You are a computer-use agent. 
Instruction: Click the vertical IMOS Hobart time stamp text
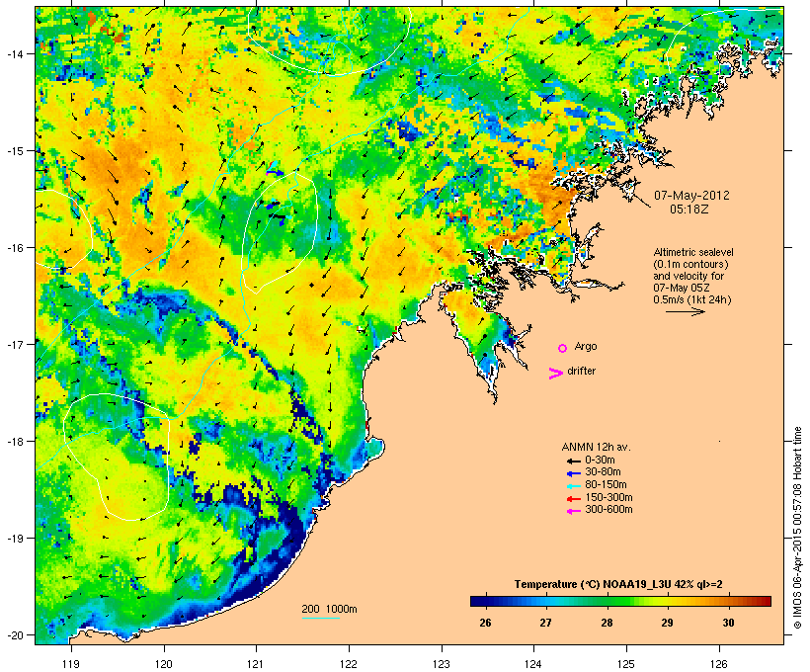click(x=797, y=528)
